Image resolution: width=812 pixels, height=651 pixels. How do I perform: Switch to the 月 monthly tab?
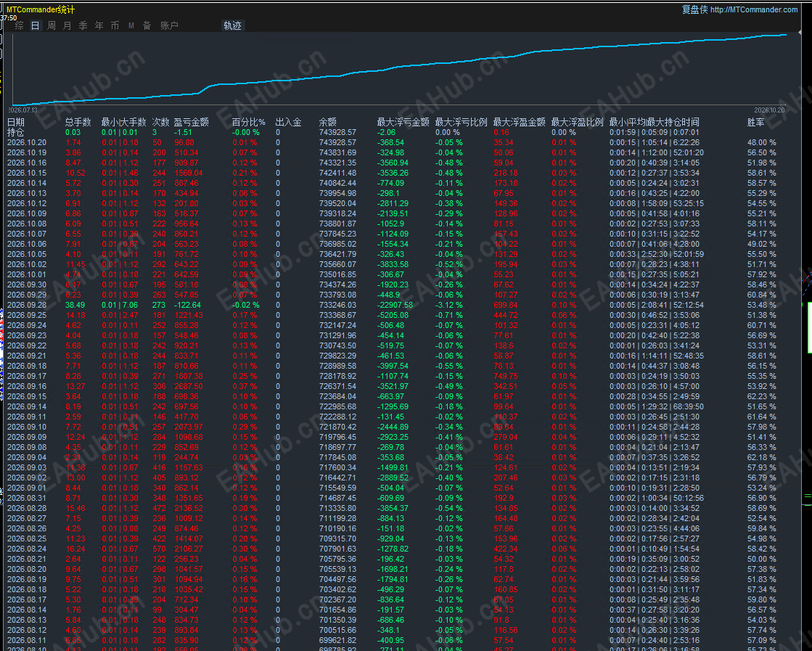point(67,25)
